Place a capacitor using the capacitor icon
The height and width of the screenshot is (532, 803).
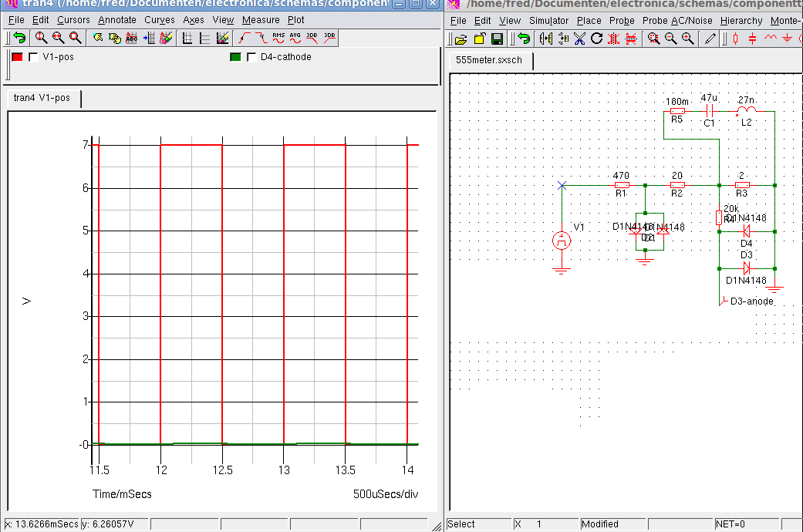[x=753, y=39]
